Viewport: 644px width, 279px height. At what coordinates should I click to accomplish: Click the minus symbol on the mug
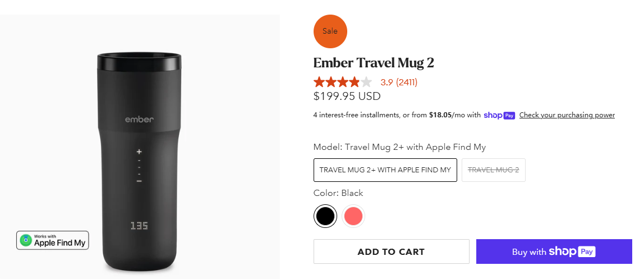[x=139, y=181]
